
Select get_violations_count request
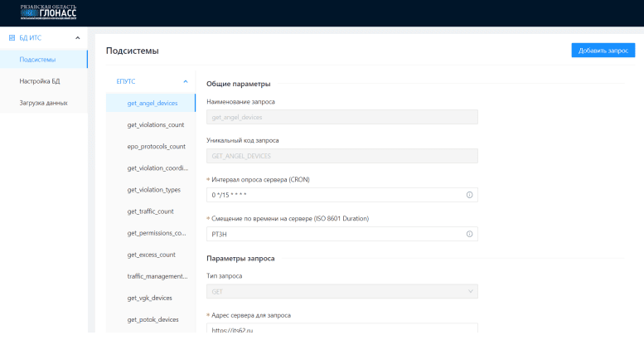click(x=155, y=124)
